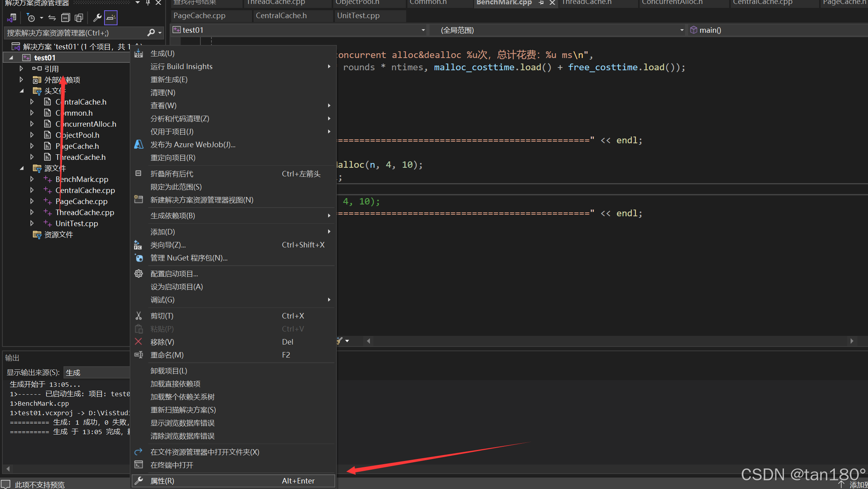Expand the BenchMark.cpp tree node

pyautogui.click(x=32, y=179)
